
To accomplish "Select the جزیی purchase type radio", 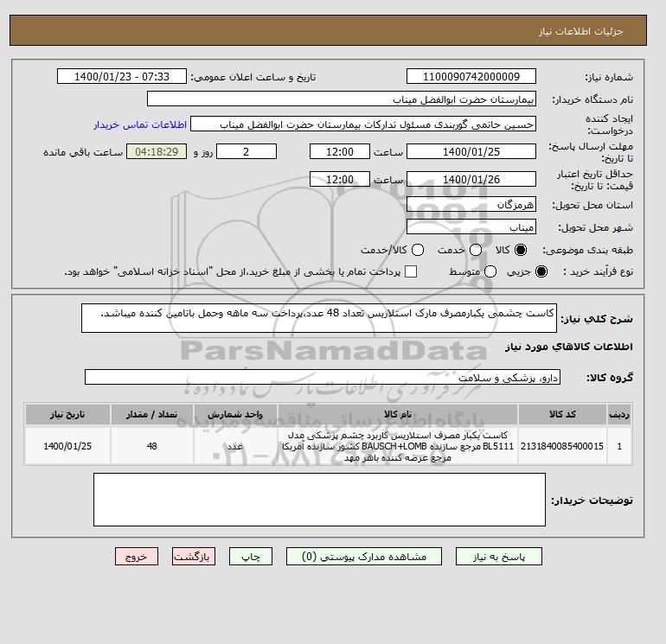I will click(x=541, y=271).
